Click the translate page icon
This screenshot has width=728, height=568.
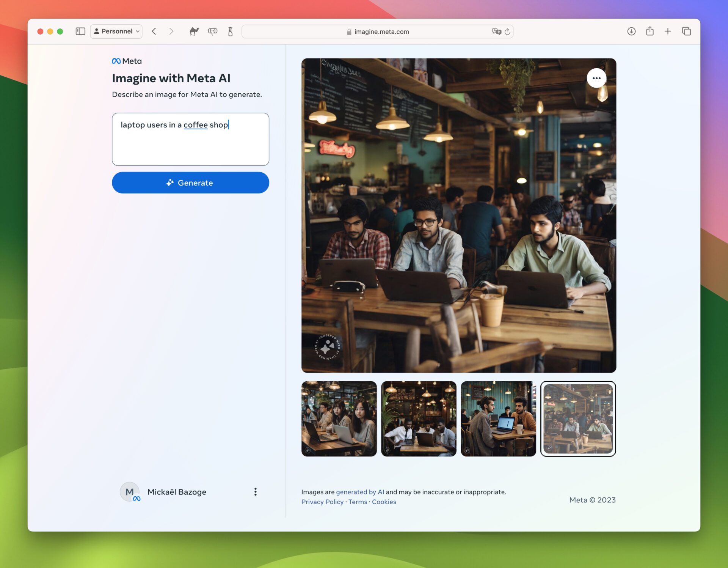497,32
